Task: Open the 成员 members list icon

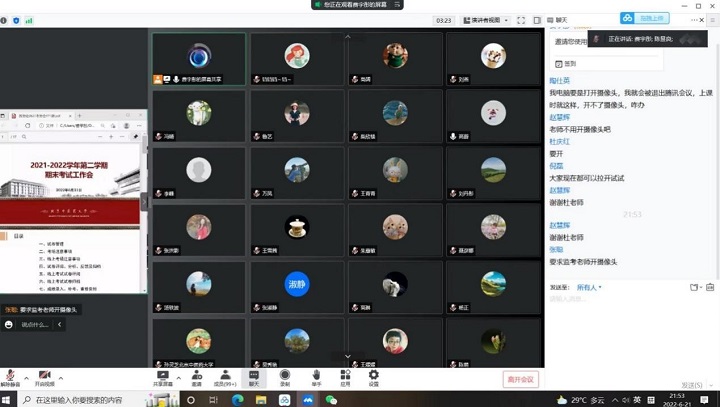Action: click(226, 376)
